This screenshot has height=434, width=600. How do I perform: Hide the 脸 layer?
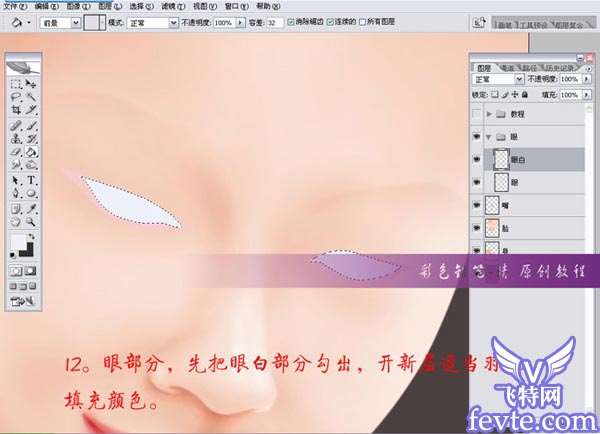pyautogui.click(x=476, y=228)
